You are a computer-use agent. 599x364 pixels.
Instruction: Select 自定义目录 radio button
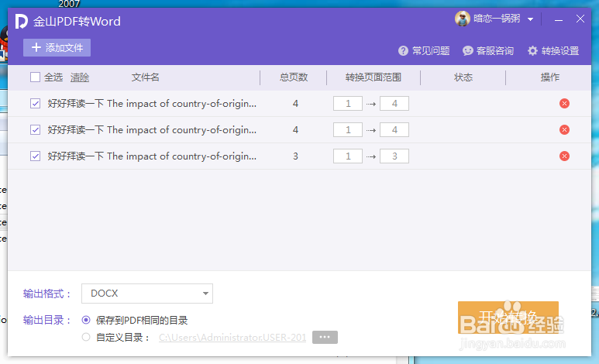click(86, 337)
